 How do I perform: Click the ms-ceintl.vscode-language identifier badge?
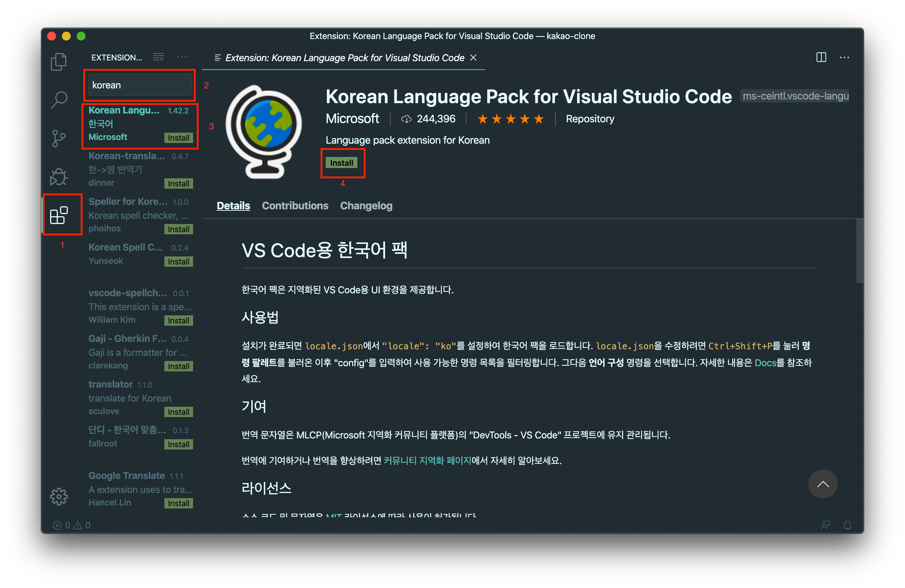pos(795,96)
